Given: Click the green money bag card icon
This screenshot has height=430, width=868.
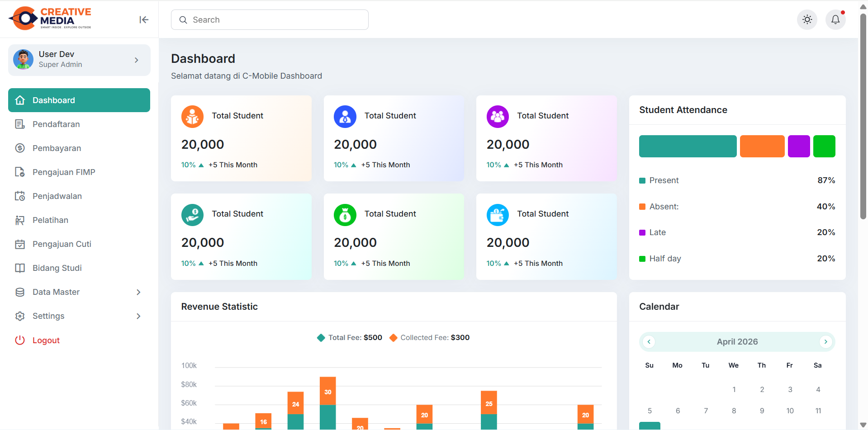Looking at the screenshot, I should pos(345,215).
